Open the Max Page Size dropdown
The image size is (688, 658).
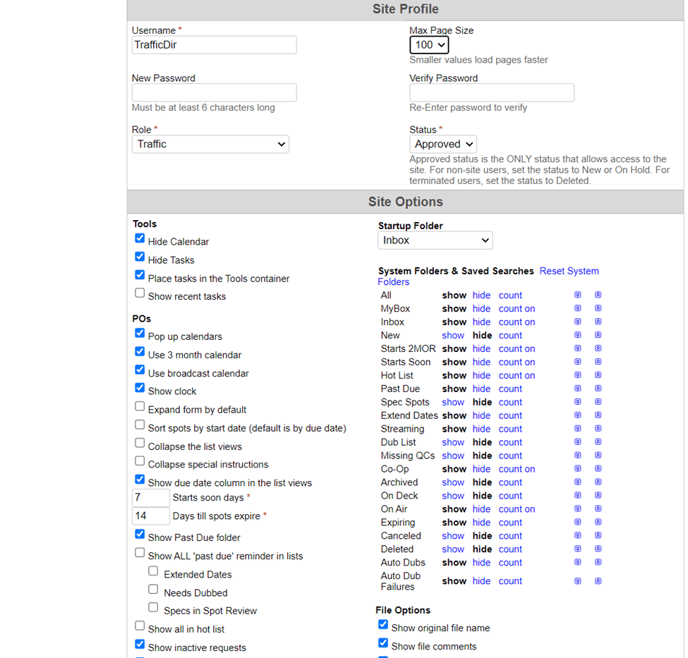tap(429, 45)
